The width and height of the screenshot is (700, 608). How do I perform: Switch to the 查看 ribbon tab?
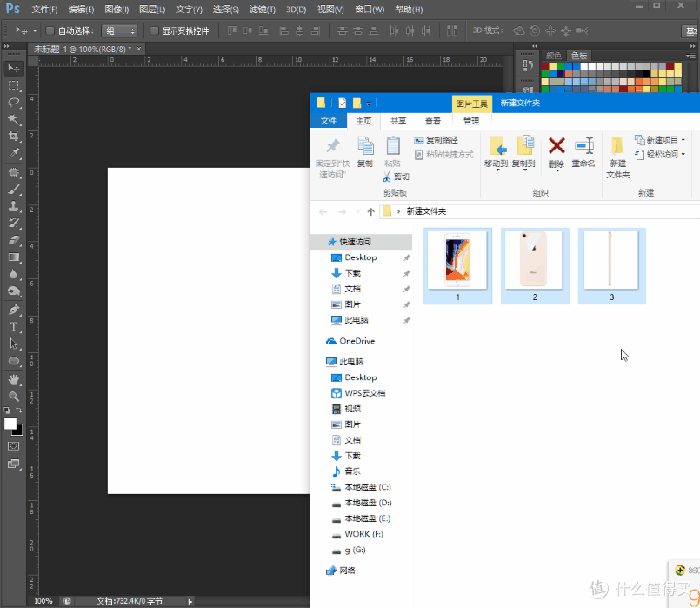(432, 121)
